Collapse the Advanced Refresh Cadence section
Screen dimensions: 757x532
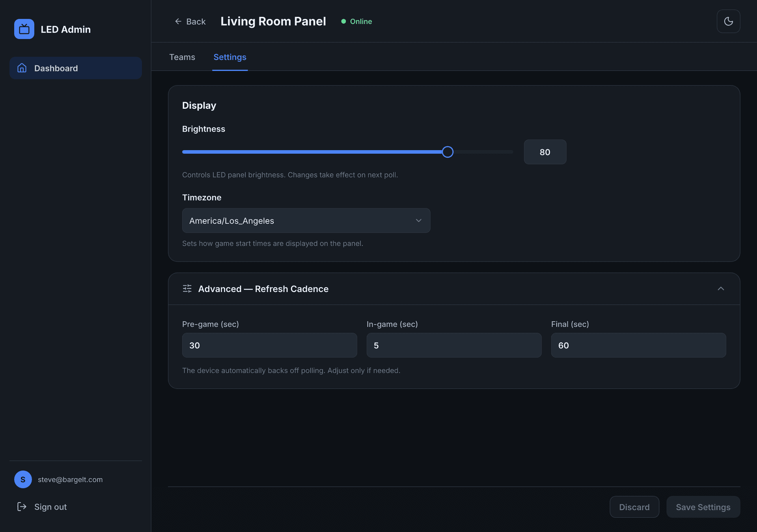click(721, 288)
